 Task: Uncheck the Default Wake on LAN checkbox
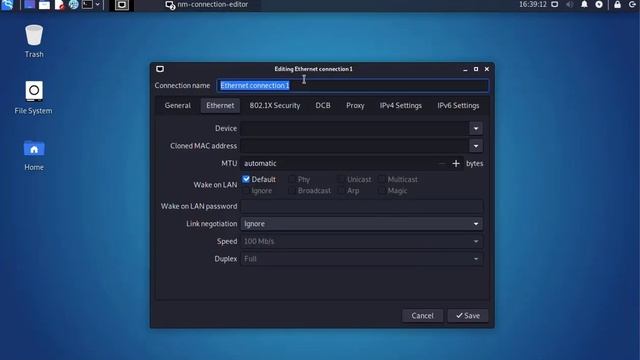click(246, 179)
